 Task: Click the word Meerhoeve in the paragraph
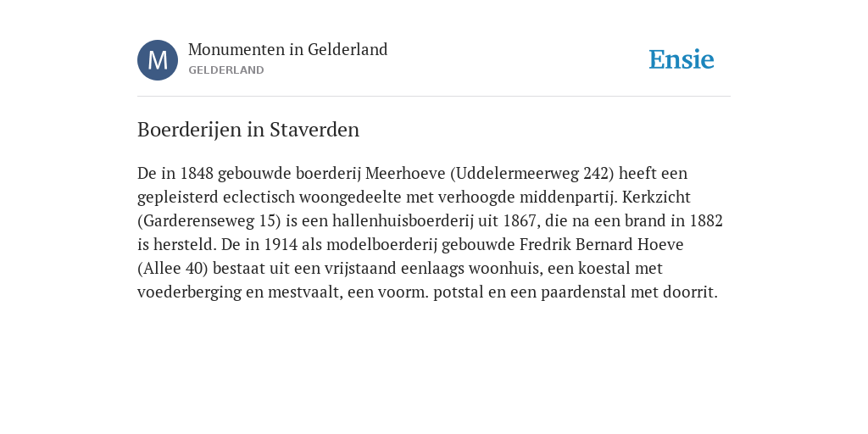(405, 173)
